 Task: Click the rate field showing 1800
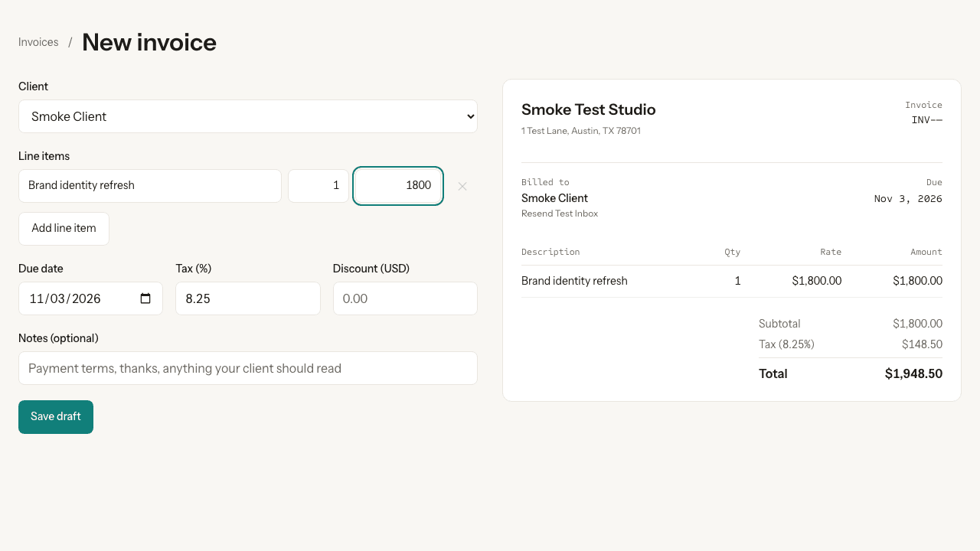pos(398,186)
